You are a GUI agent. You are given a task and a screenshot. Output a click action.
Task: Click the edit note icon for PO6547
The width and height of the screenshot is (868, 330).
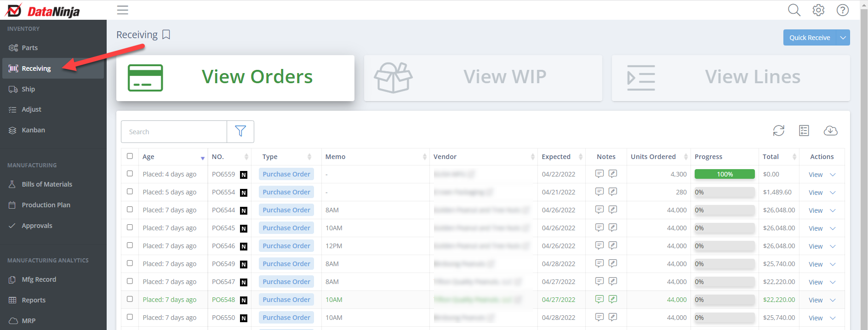coord(613,281)
